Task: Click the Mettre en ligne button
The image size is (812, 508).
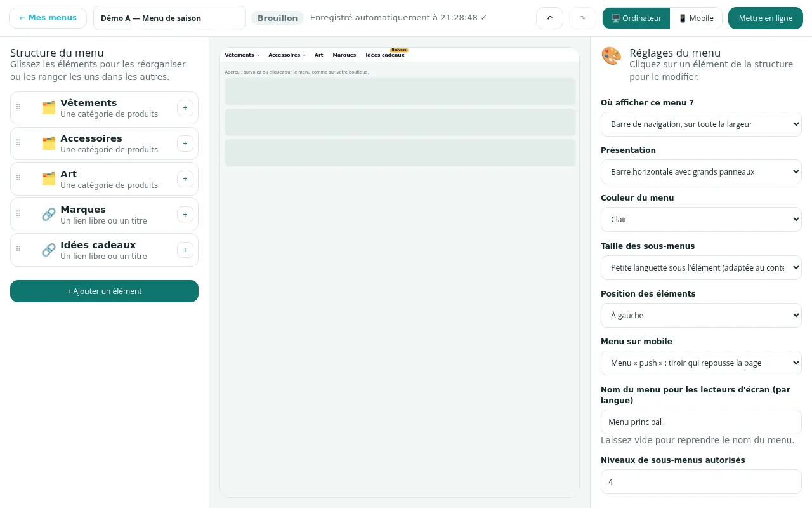Action: pos(766,18)
